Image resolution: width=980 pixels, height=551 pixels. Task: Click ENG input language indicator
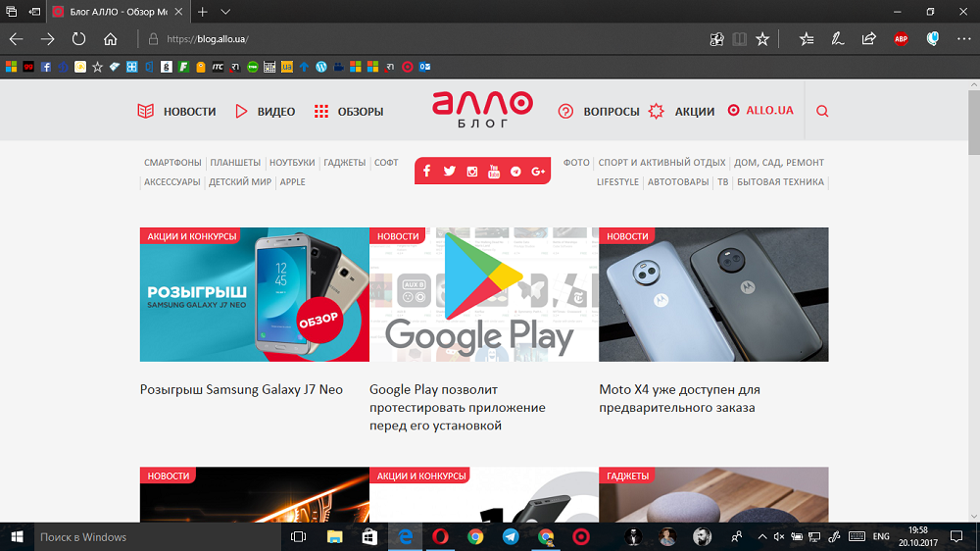point(881,536)
